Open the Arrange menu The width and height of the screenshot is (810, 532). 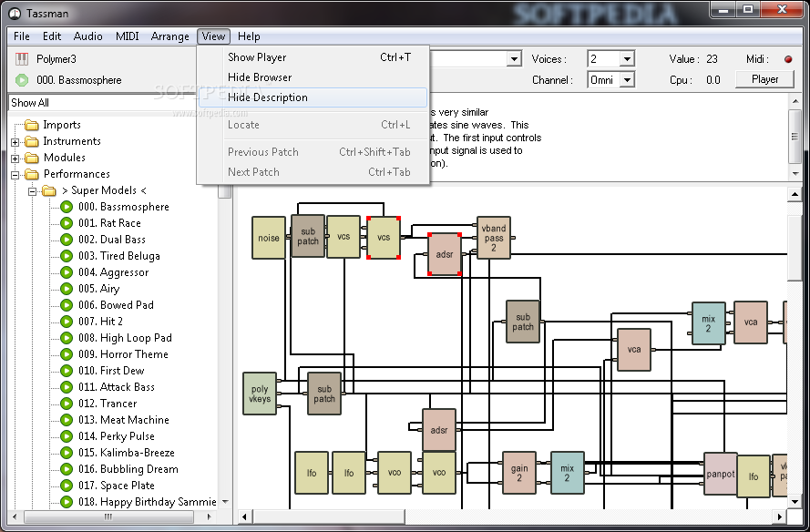pyautogui.click(x=170, y=36)
